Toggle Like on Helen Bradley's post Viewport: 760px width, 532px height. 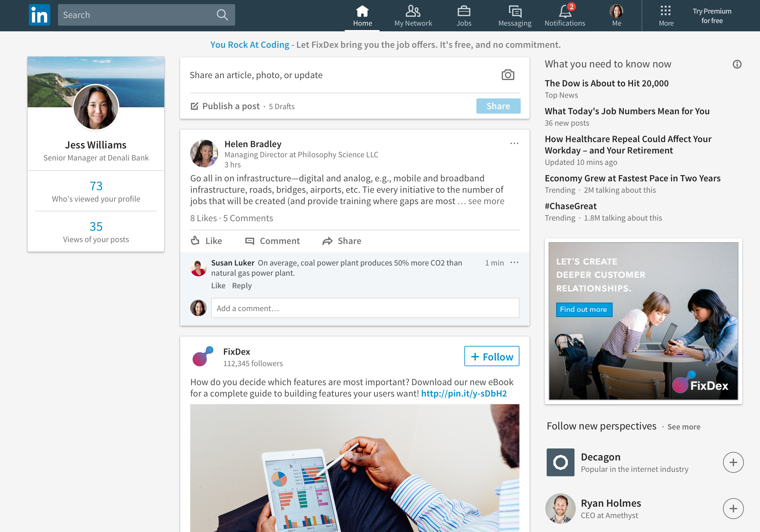pos(206,241)
